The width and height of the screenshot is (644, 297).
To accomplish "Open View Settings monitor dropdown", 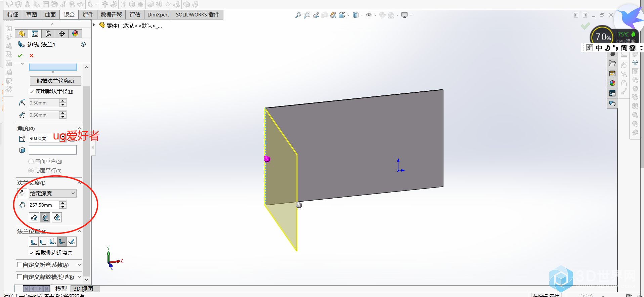I will (x=411, y=15).
